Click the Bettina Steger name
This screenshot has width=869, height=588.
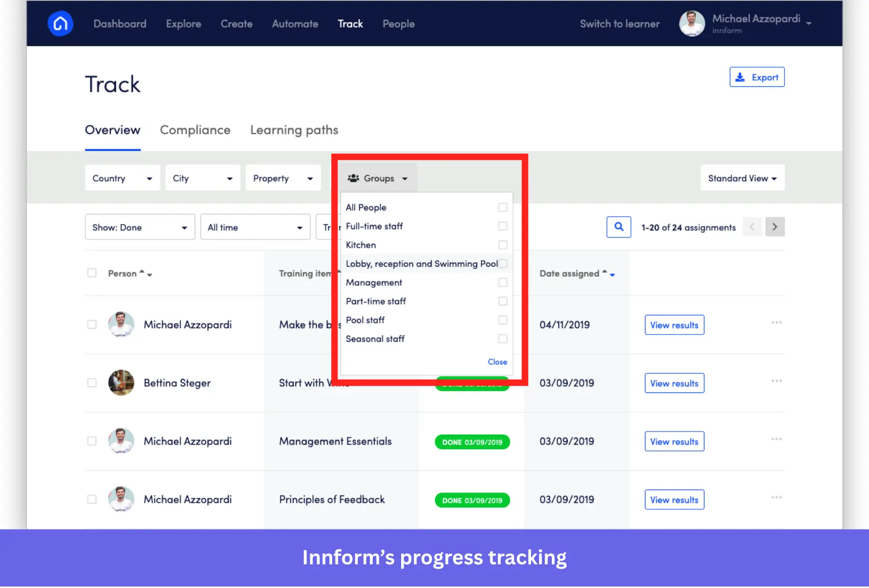click(177, 383)
